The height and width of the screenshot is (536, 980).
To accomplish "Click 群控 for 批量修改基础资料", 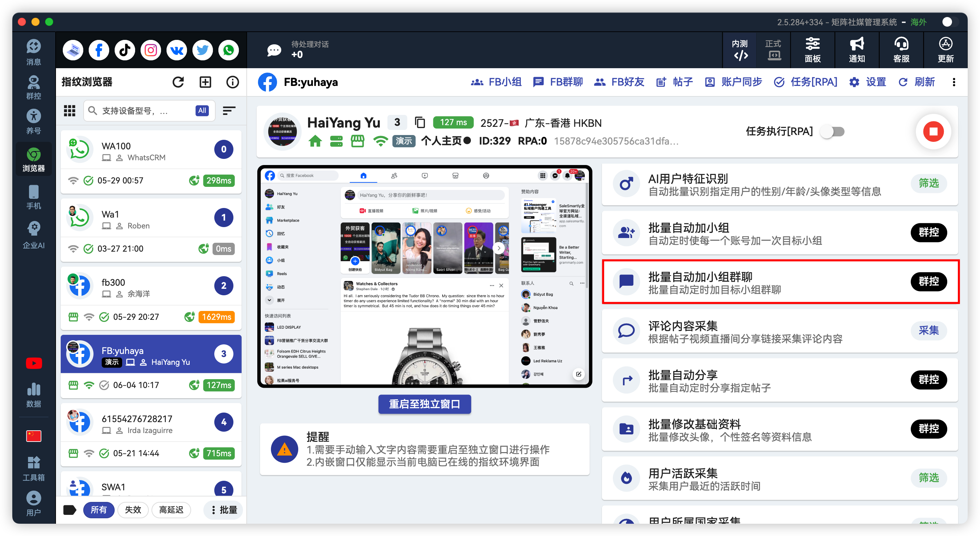I will (x=928, y=429).
